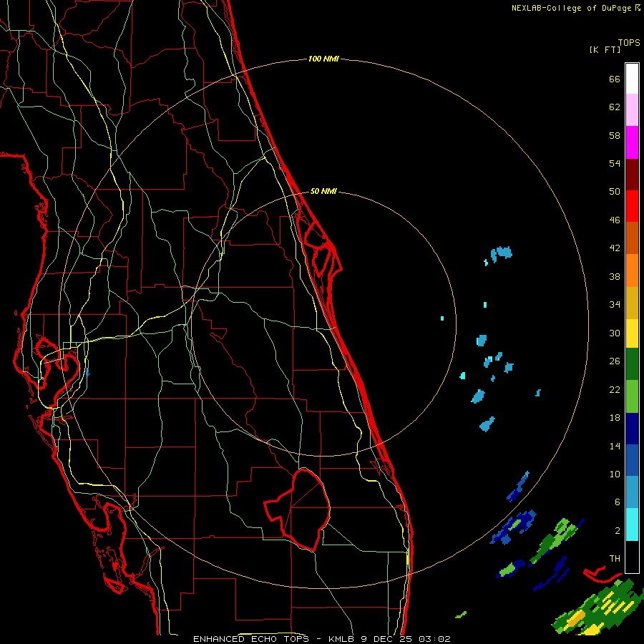Pick the white swatch on the color scale

632,79
